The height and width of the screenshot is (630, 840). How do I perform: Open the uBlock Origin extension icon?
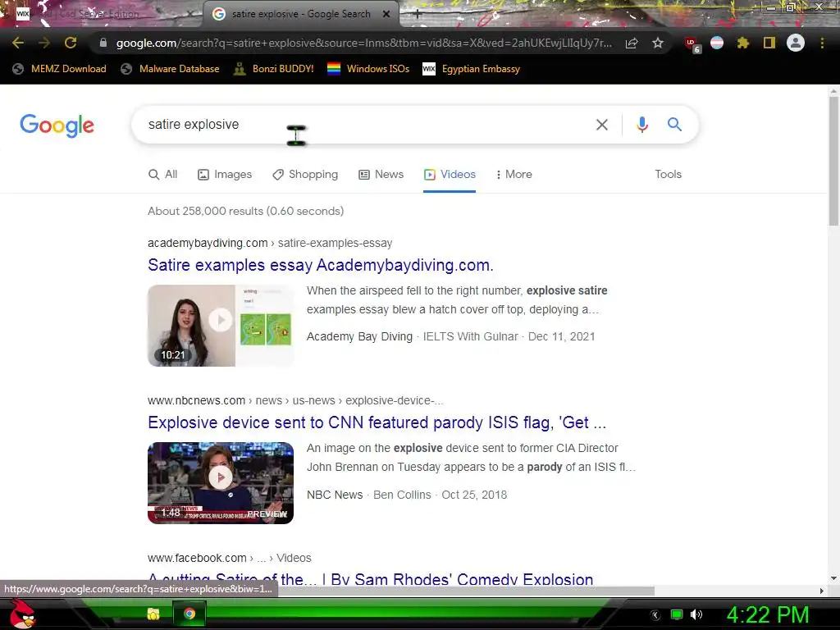pyautogui.click(x=692, y=44)
